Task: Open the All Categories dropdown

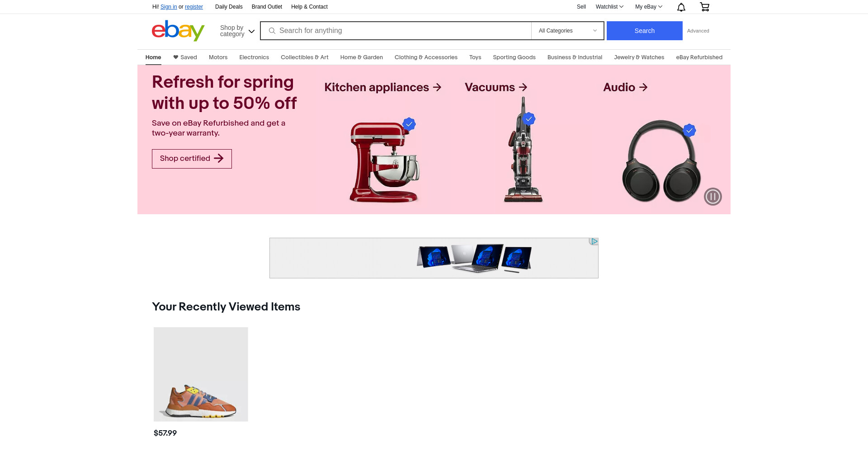Action: click(567, 31)
